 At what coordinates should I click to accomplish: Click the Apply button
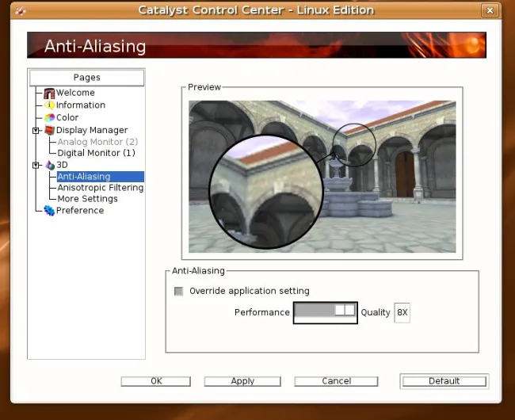pyautogui.click(x=242, y=381)
